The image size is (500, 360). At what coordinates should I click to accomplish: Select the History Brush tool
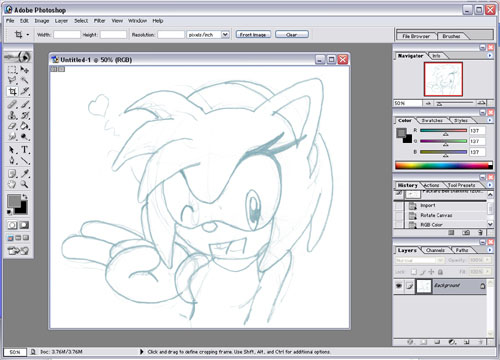coord(25,115)
